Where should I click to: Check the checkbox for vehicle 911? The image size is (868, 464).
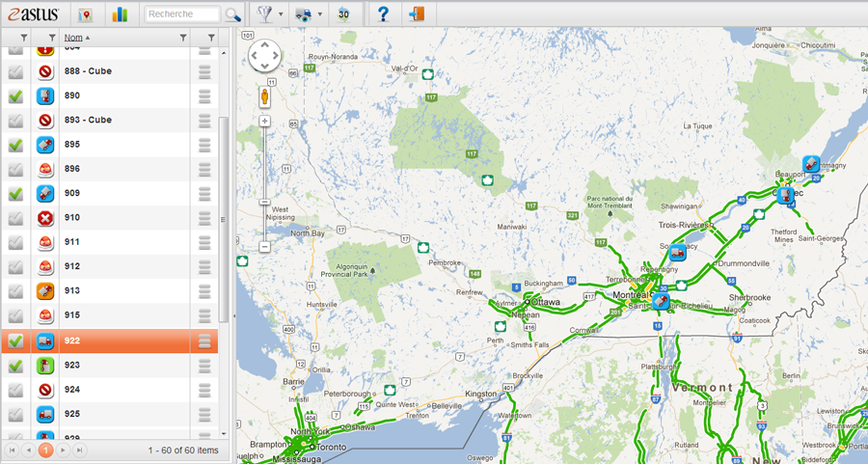pyautogui.click(x=15, y=242)
